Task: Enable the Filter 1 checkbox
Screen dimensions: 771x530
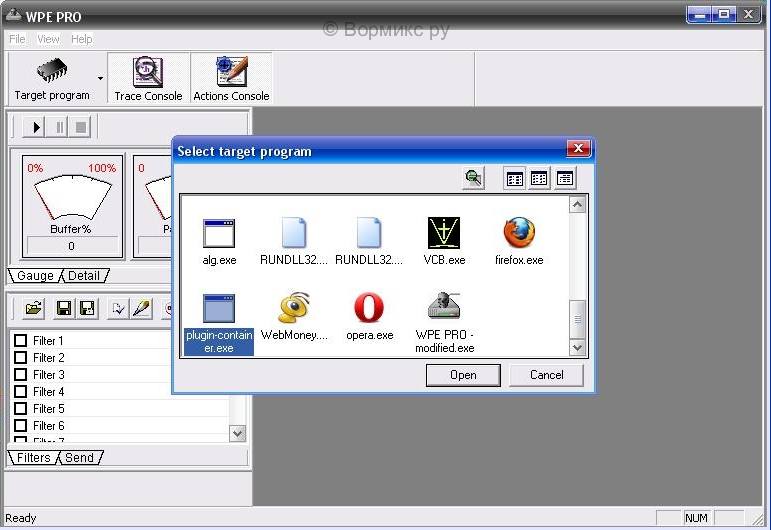Action: pyautogui.click(x=20, y=341)
